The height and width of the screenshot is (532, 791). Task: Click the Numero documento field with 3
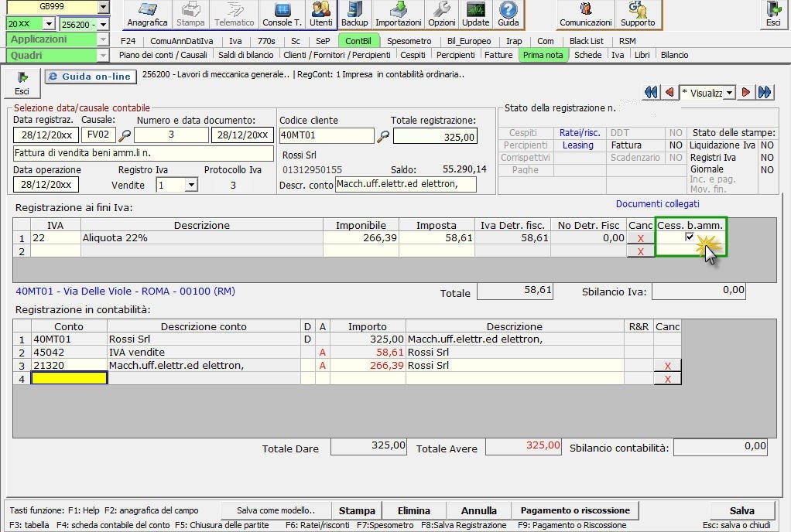click(x=171, y=135)
